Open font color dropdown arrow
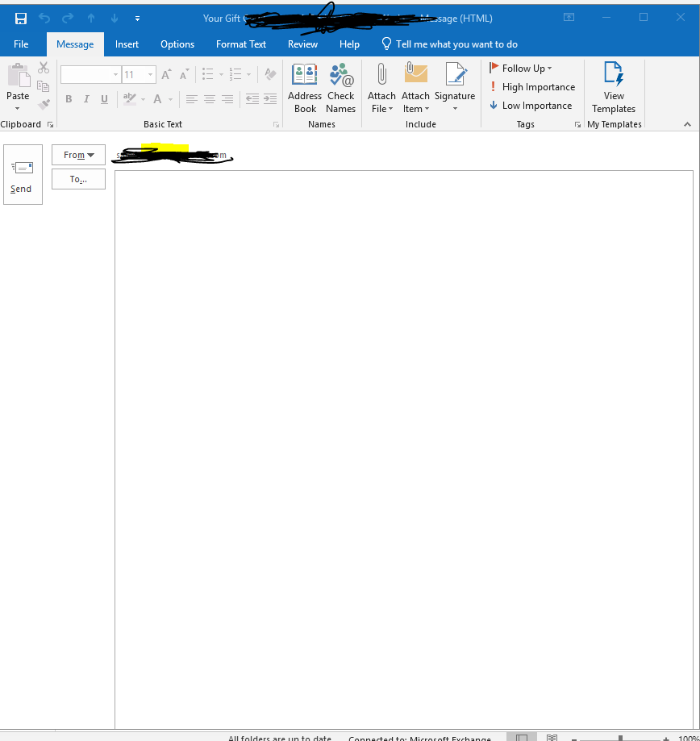 171,100
